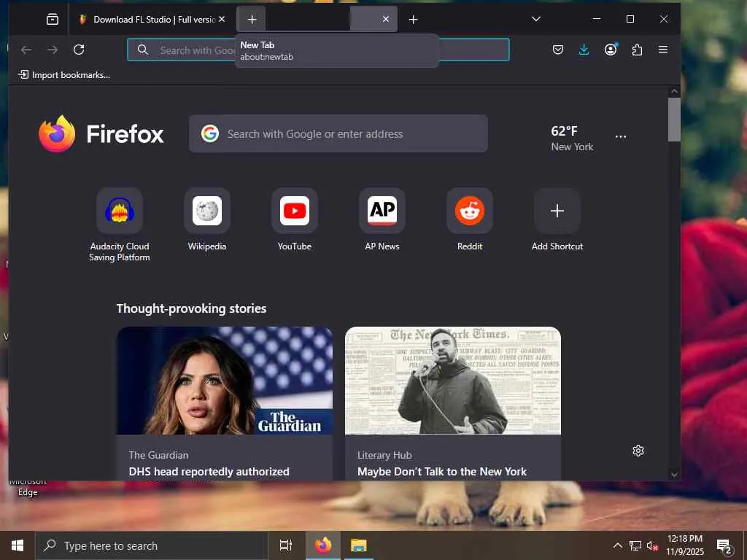
Task: Click the vertical scrollbar thumb
Action: 674,120
